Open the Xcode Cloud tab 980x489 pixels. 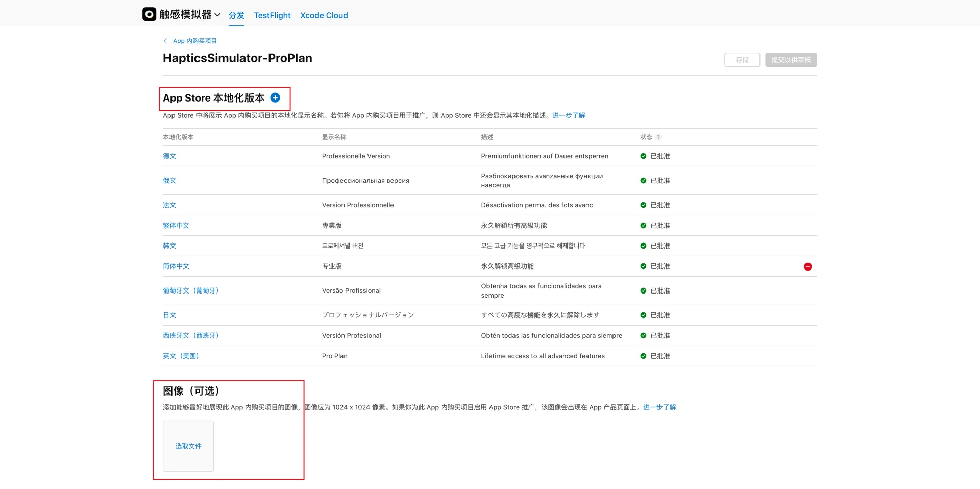coord(324,15)
